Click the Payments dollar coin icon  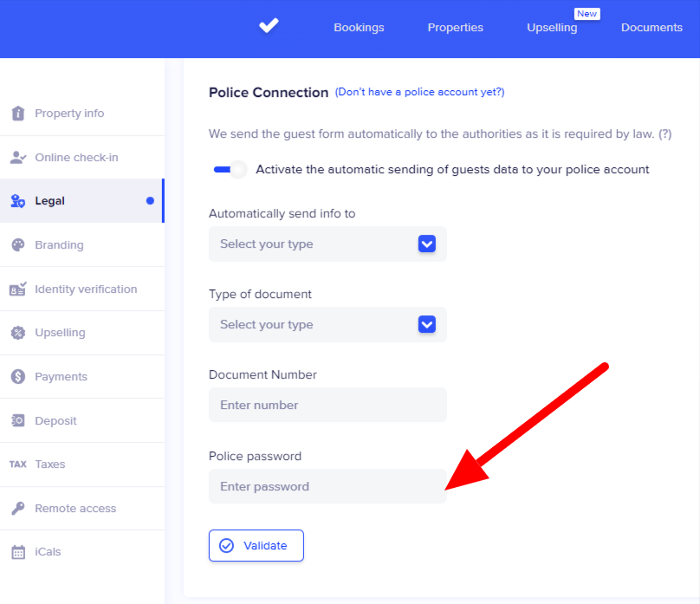[17, 377]
